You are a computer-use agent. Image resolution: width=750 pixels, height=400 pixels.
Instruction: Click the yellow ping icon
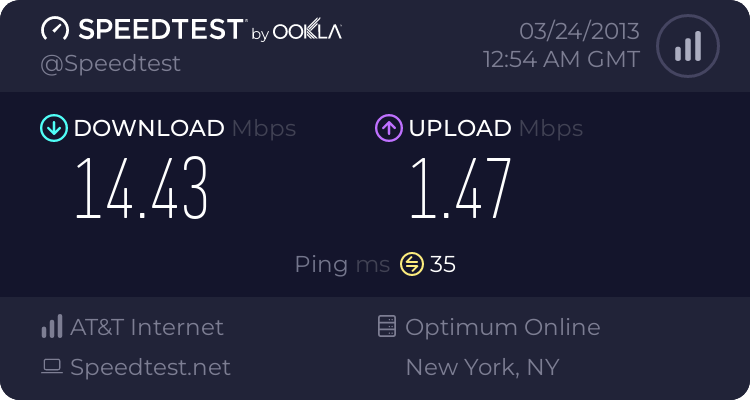point(412,264)
